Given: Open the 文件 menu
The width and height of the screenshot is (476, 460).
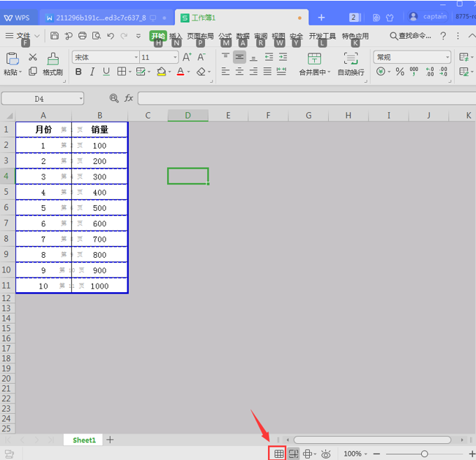Looking at the screenshot, I should coord(23,36).
